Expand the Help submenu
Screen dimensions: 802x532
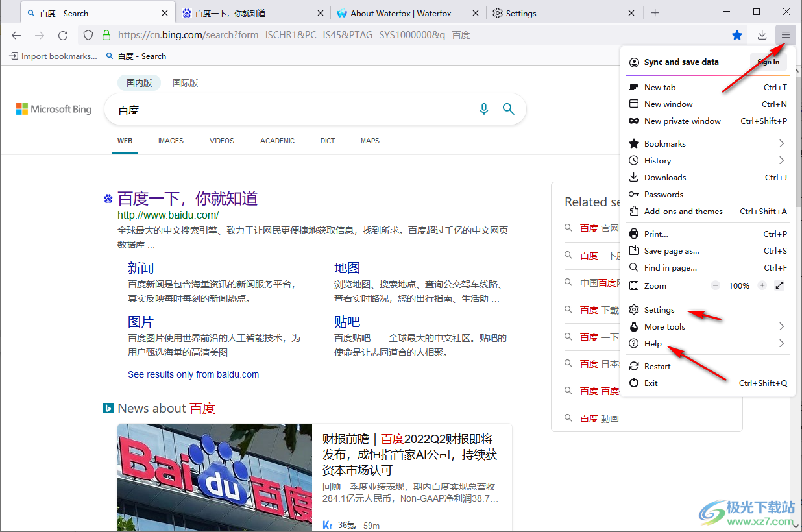point(707,343)
